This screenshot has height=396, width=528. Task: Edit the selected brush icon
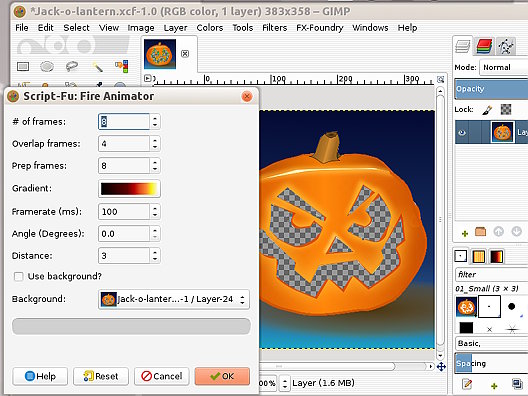(467, 384)
